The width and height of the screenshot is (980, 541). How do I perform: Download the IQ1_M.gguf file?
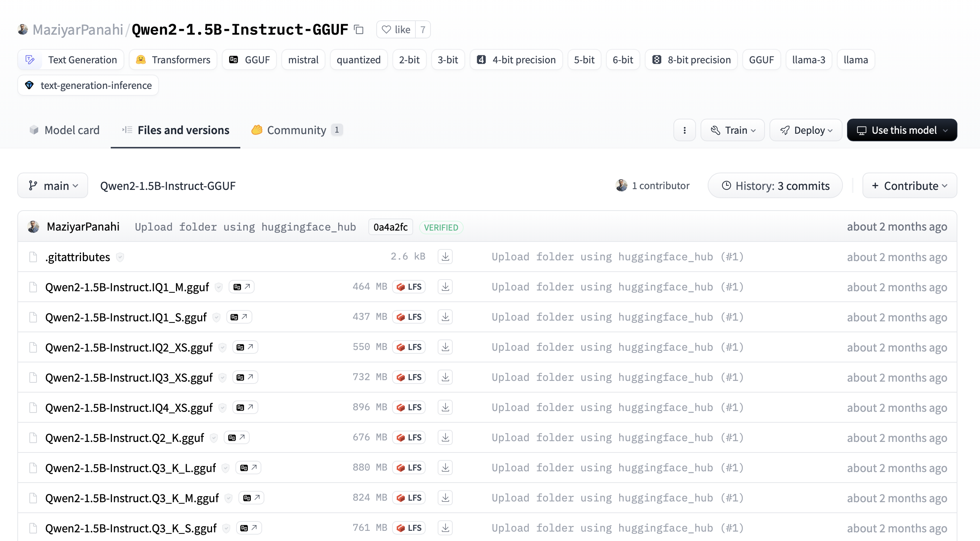click(x=445, y=286)
